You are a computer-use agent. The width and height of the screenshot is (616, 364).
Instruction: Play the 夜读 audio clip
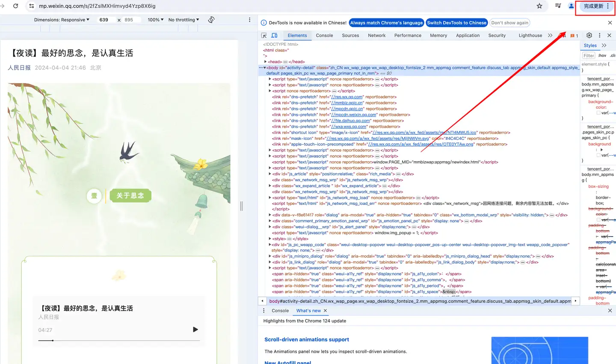(x=195, y=329)
